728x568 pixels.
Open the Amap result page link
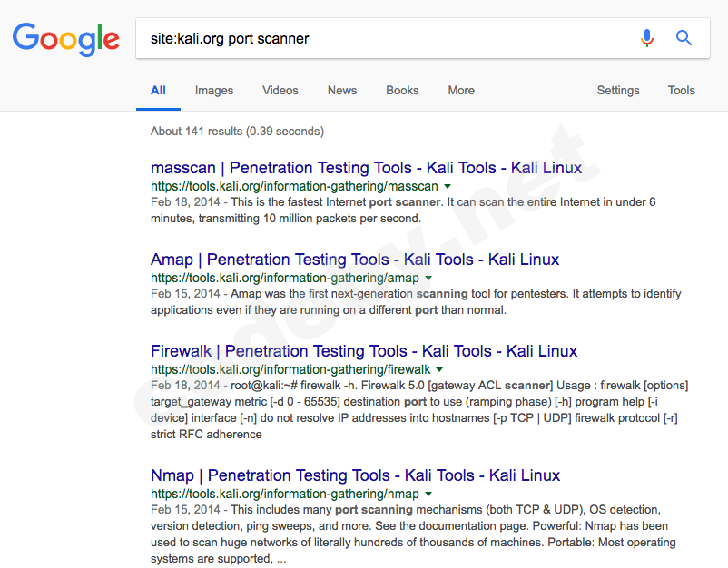[354, 260]
